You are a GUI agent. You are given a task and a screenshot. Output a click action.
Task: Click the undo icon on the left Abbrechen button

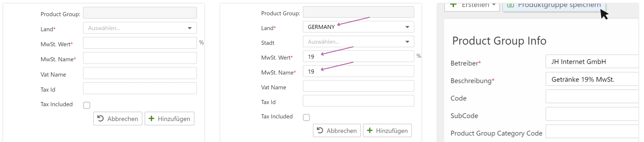[x=100, y=118]
